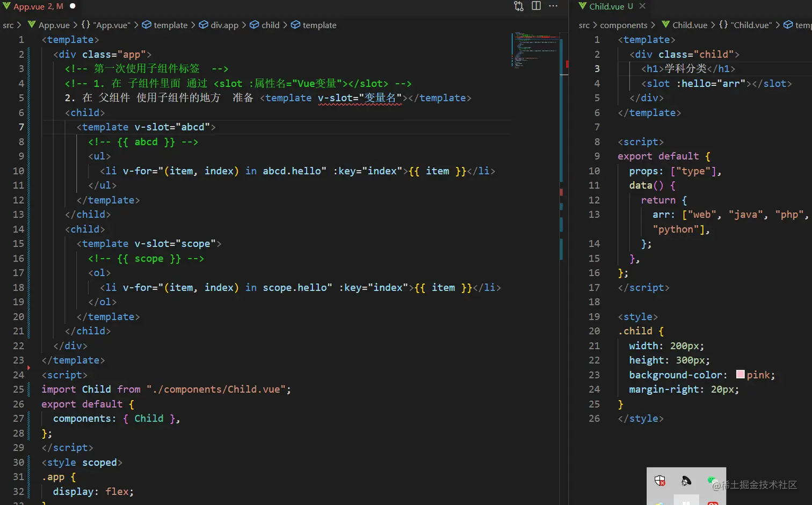Click the :hello="arr" slot binding
The height and width of the screenshot is (505, 812).
point(711,83)
